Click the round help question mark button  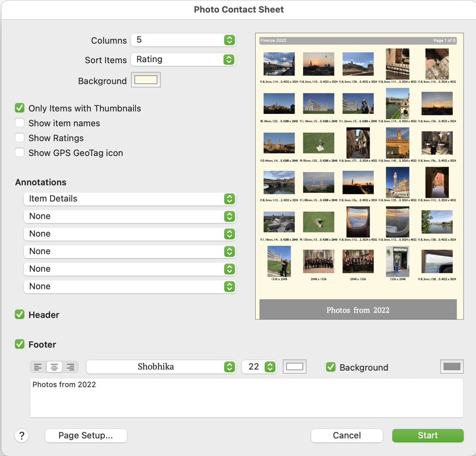(x=22, y=436)
